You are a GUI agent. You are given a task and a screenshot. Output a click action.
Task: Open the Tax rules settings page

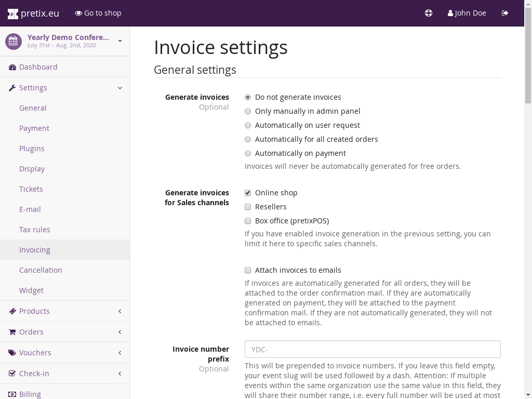(x=35, y=230)
